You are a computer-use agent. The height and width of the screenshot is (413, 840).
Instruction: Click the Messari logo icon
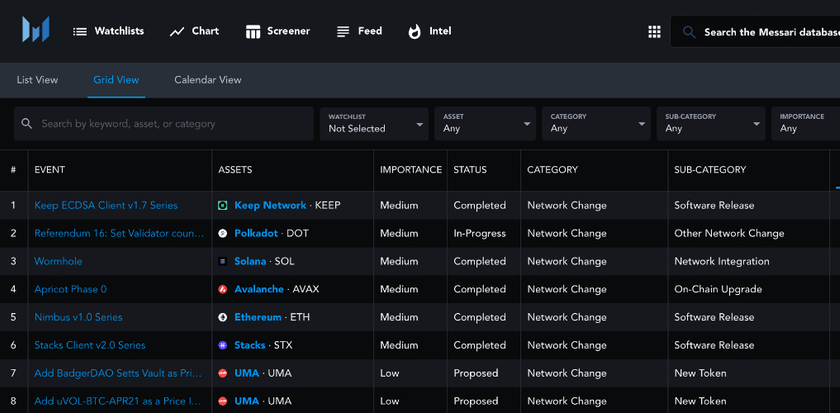(x=36, y=29)
